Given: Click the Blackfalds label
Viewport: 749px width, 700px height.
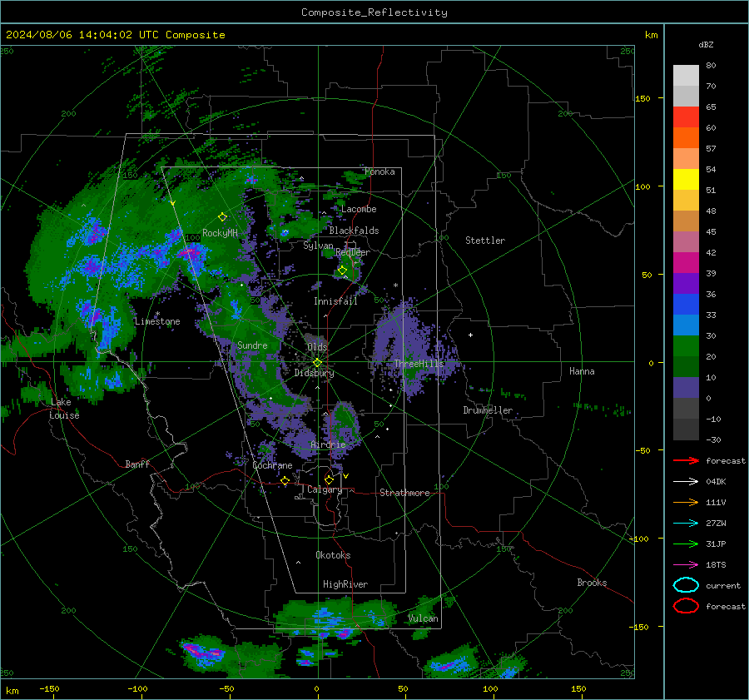Looking at the screenshot, I should click(354, 231).
